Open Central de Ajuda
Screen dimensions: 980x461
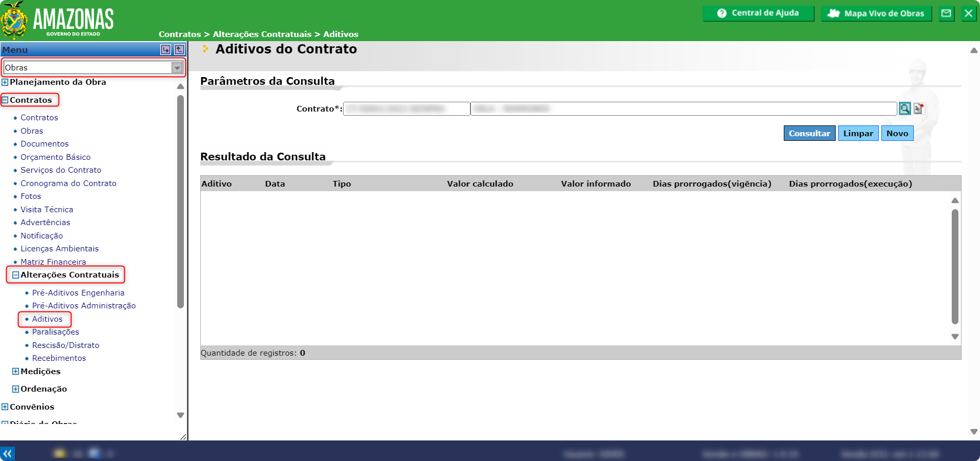(758, 13)
